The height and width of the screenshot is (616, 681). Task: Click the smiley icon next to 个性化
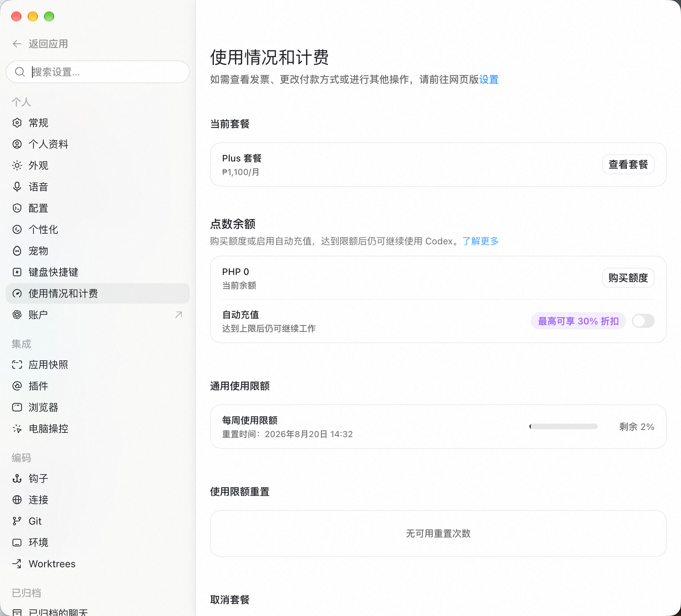pos(17,229)
